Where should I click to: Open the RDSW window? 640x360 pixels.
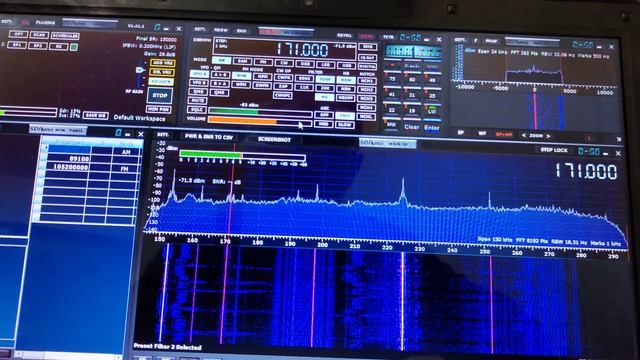coord(221,30)
